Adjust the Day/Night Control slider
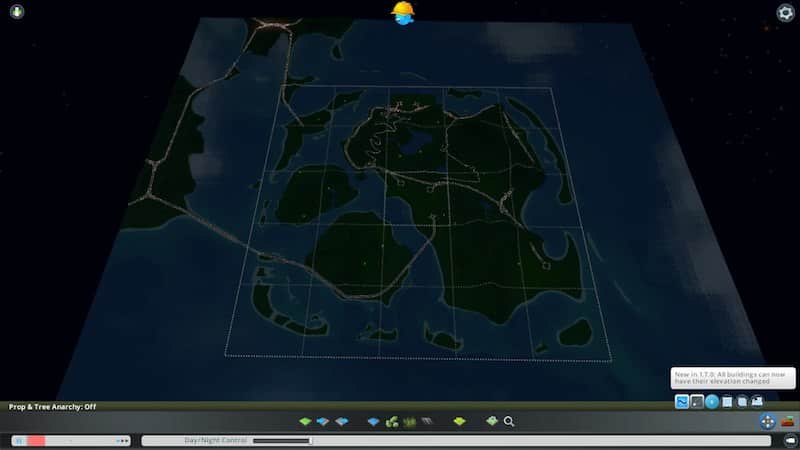 (282, 440)
